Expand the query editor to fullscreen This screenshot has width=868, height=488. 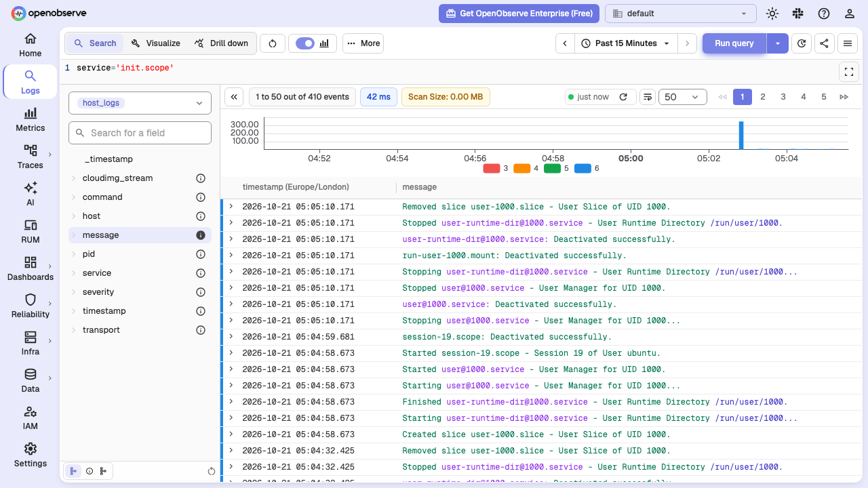849,71
